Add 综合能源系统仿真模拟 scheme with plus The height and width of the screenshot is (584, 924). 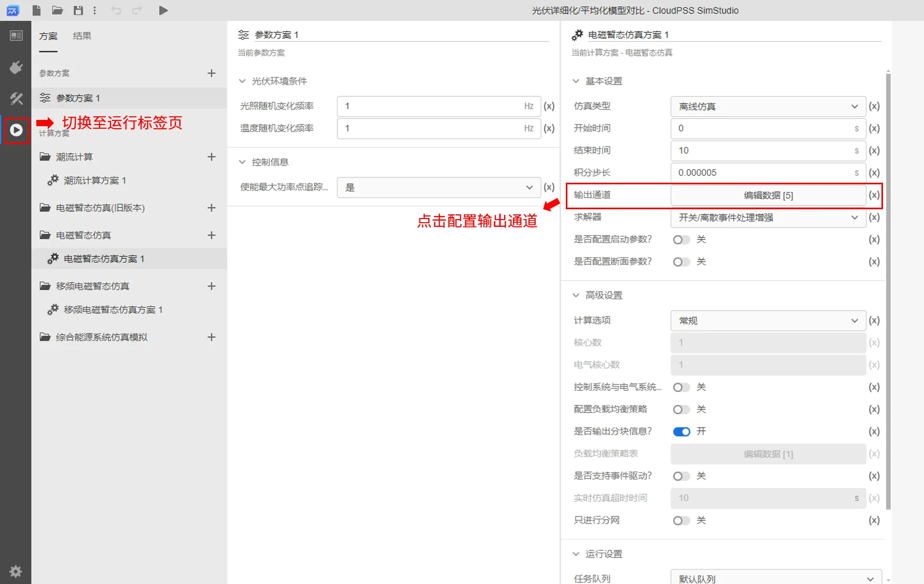tap(211, 337)
